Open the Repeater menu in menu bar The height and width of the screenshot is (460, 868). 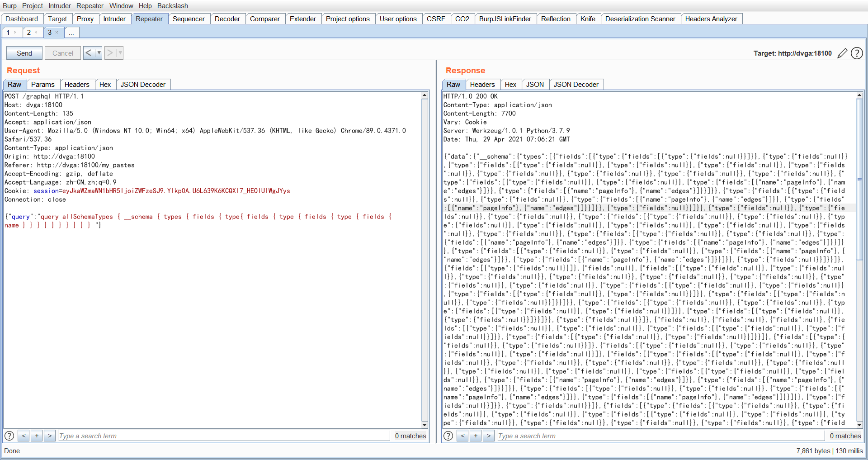click(90, 6)
